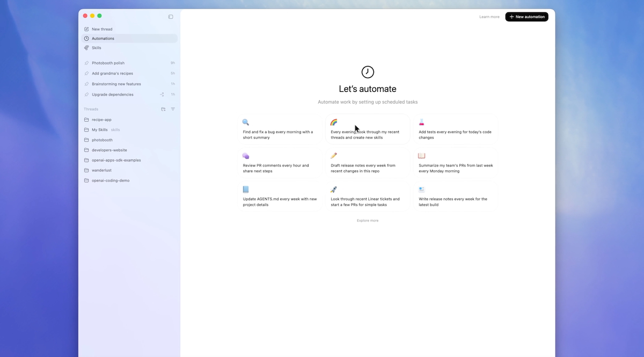Pick the Draft release notes pencil card

tap(368, 163)
